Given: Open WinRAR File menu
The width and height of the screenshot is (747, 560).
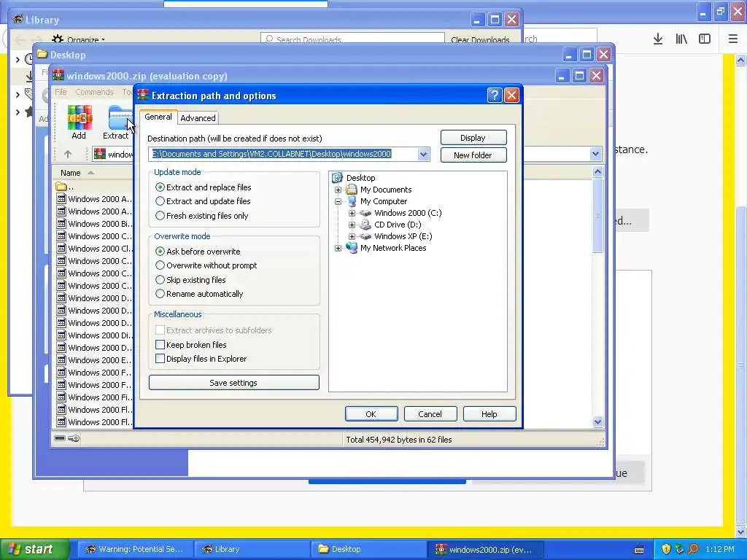Looking at the screenshot, I should [x=61, y=92].
